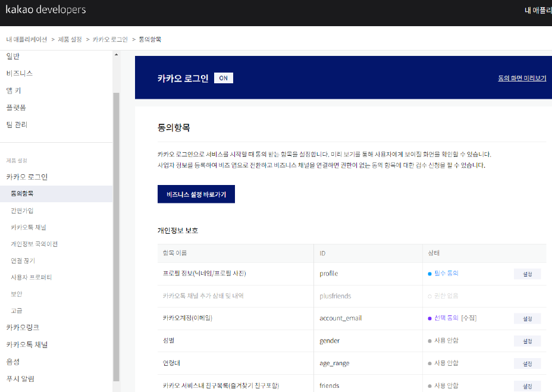Click 필수 동의 status for profile
Viewport: 552px width, 392px height.
tap(443, 273)
